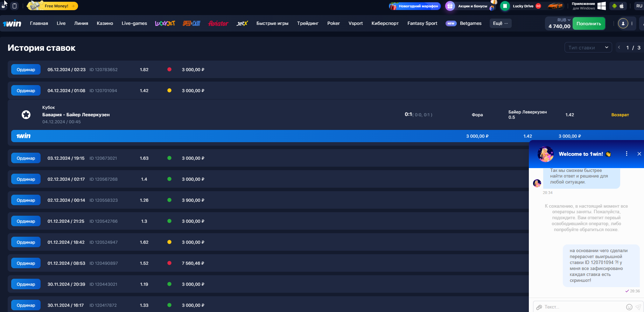Screen dimensions: 644x312
Task: Go to 1win home via logo
Action: coord(12,23)
